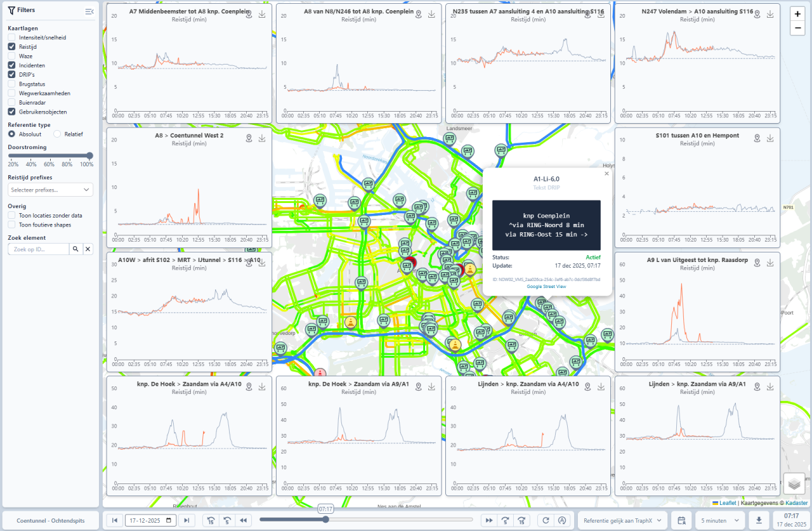Open the map layers icon at bottom right
Screen dimensions: 812x531
pyautogui.click(x=794, y=483)
